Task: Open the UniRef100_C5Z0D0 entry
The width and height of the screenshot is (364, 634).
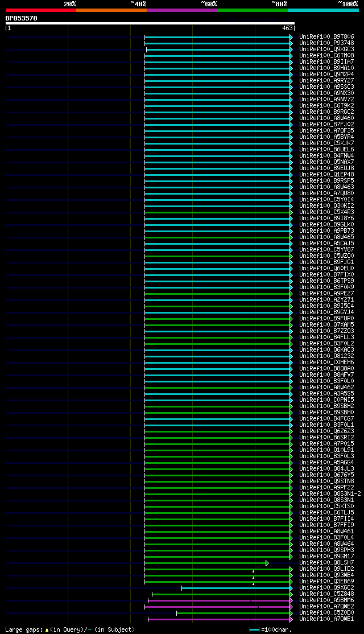Action: tap(326, 612)
